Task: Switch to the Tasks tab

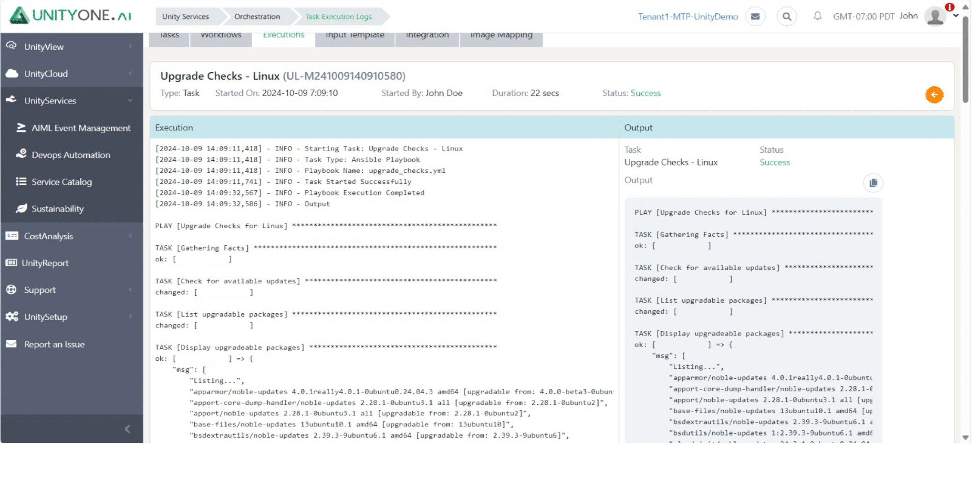Action: coord(169,39)
